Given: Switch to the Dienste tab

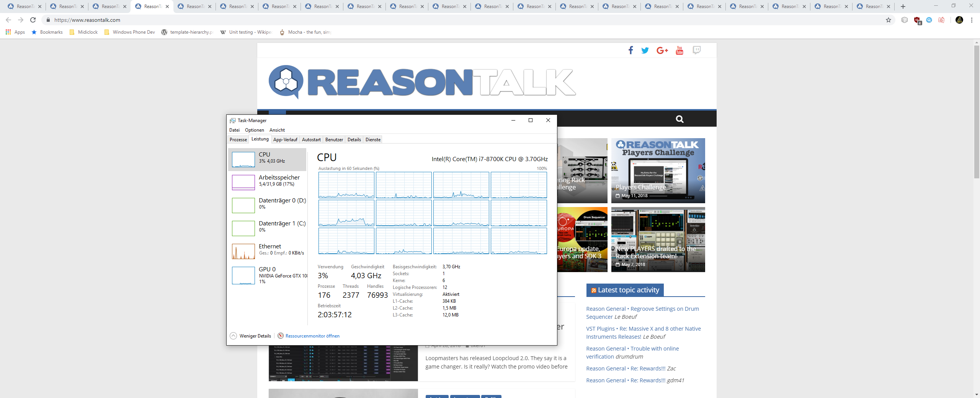Looking at the screenshot, I should [x=373, y=140].
